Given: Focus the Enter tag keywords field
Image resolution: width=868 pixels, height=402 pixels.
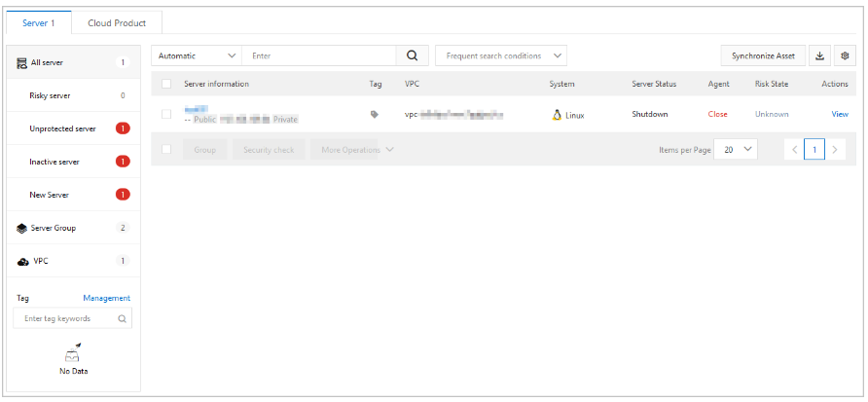Looking at the screenshot, I should 73,319.
